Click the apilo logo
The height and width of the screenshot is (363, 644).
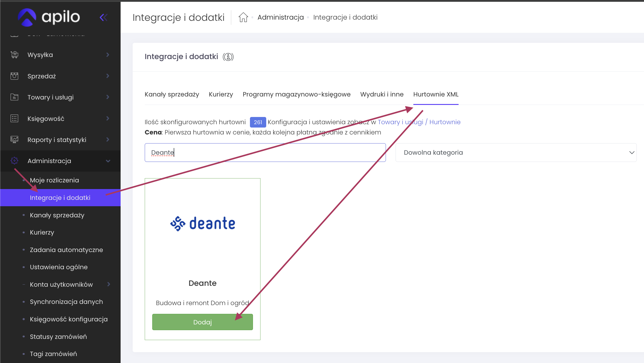pos(49,17)
